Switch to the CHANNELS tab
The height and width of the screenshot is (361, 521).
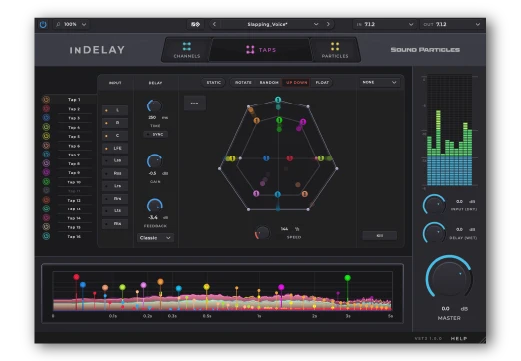pos(187,50)
